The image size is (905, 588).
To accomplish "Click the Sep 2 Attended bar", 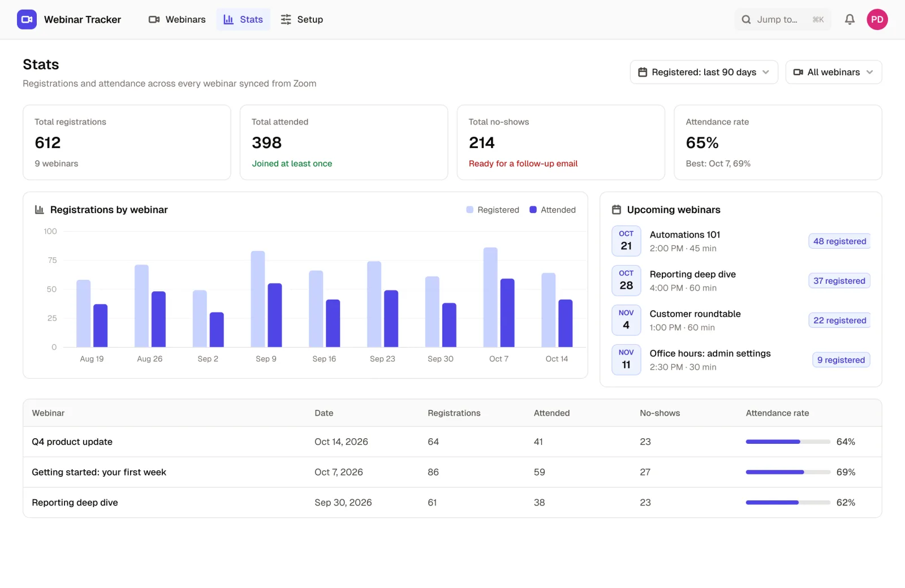I will 217,330.
